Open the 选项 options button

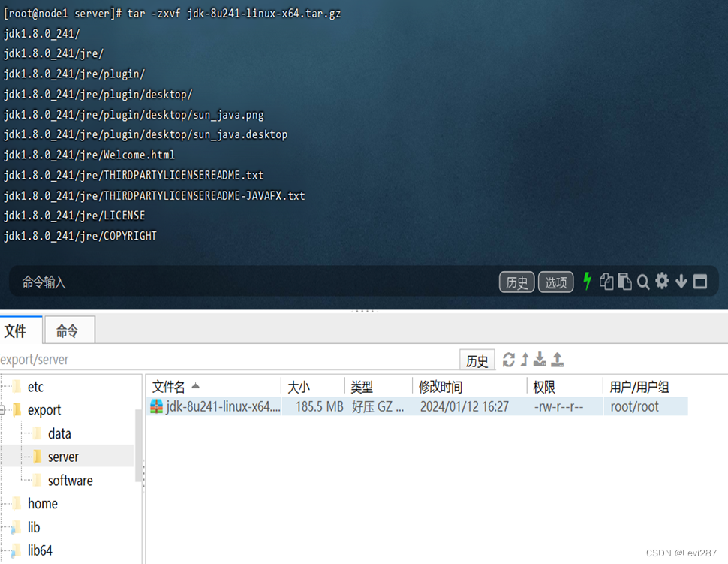555,282
